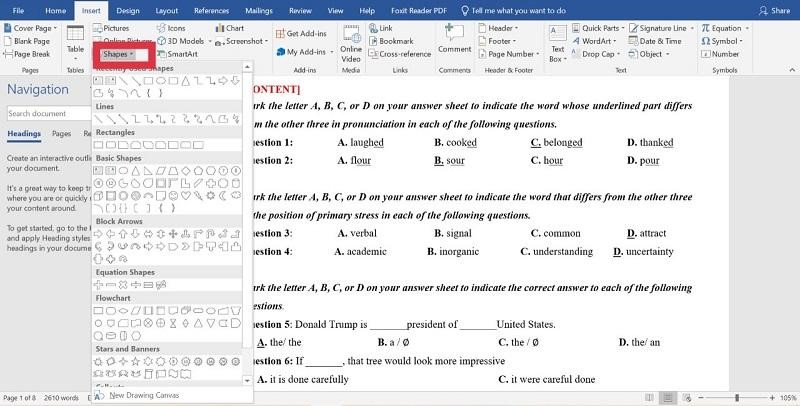
Task: Open the Mailings tab
Action: [x=259, y=10]
